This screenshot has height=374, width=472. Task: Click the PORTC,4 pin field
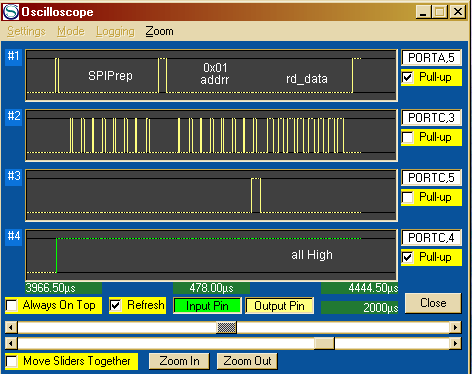(x=431, y=238)
